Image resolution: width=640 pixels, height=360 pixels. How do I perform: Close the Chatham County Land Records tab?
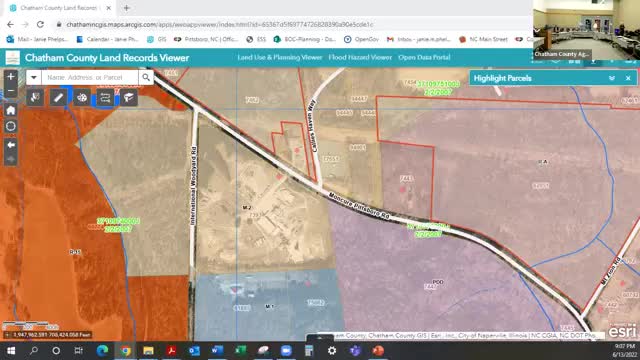(109, 8)
